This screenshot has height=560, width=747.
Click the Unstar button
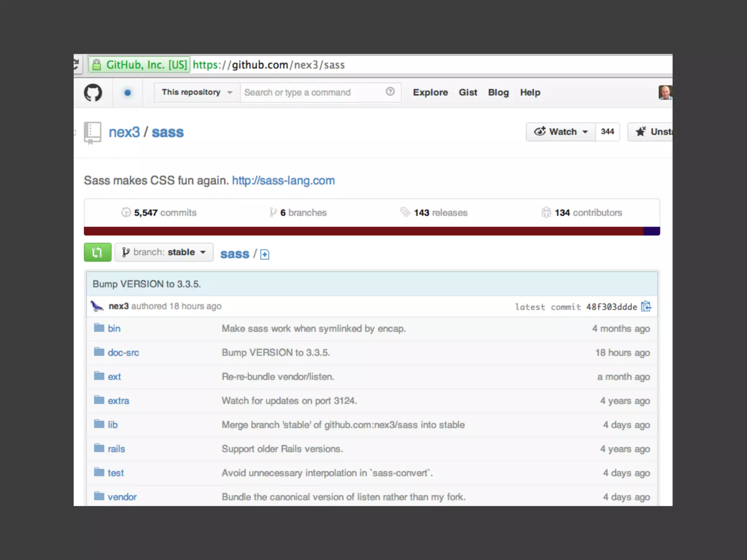point(650,132)
